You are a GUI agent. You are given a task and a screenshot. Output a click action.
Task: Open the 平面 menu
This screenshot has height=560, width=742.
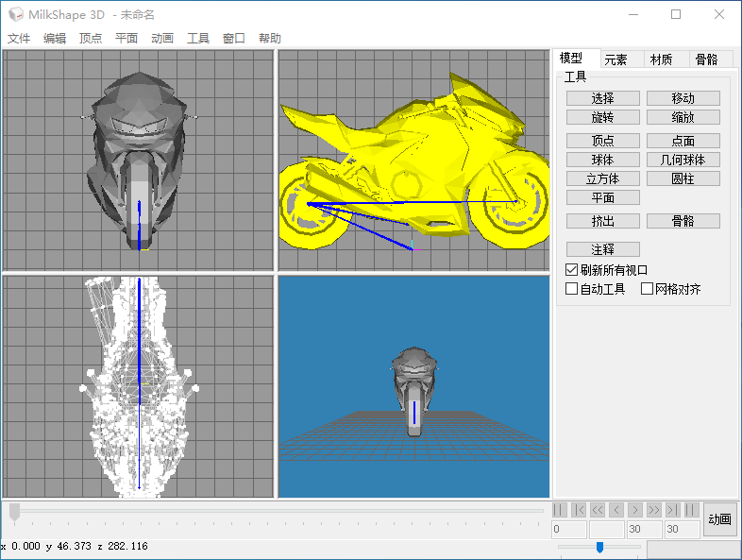[126, 39]
